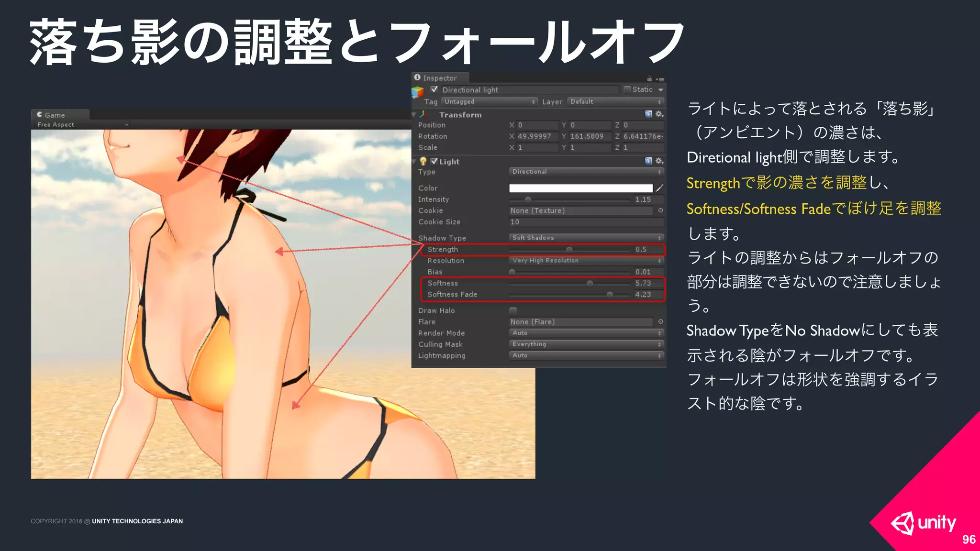Click the Scale X field
This screenshot has width=980, height=551.
coord(537,148)
